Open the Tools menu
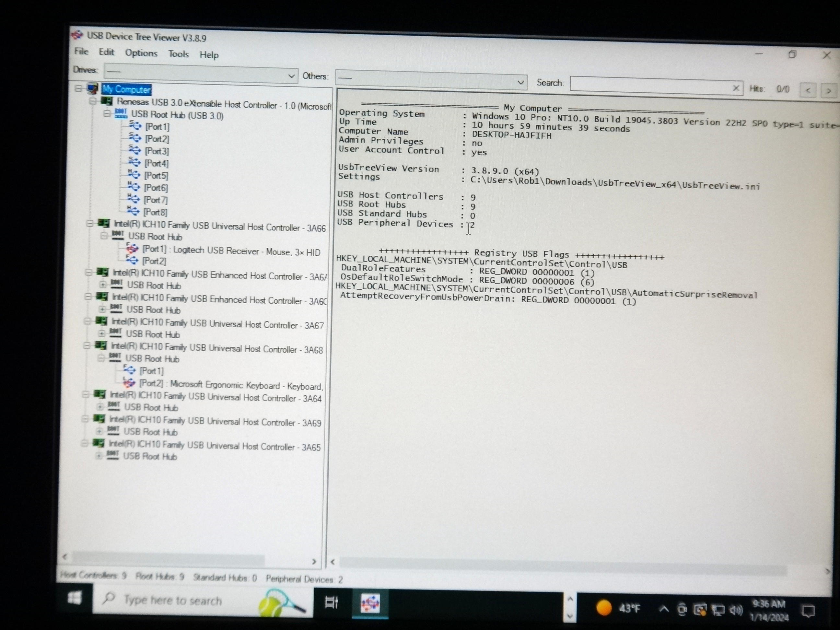 [x=179, y=54]
